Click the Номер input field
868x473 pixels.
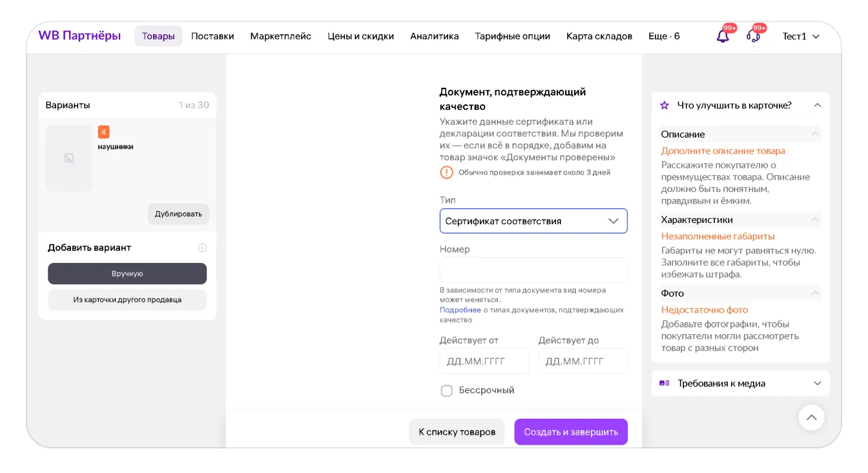533,270
